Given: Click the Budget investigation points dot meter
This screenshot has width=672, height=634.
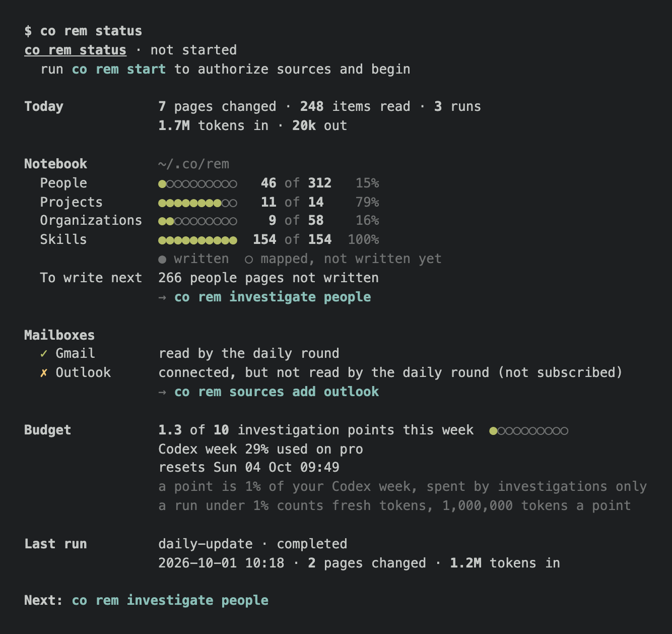Looking at the screenshot, I should (x=529, y=431).
